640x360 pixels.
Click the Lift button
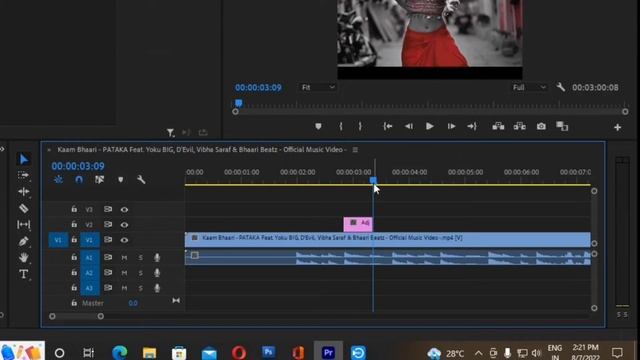[x=498, y=127]
